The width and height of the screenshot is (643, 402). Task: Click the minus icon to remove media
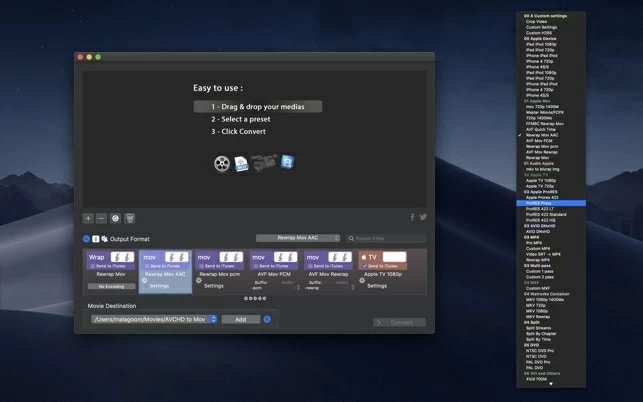tap(102, 218)
